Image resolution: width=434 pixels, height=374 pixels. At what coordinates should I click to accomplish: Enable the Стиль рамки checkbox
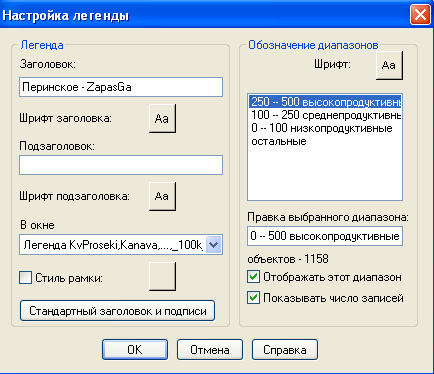[x=26, y=278]
